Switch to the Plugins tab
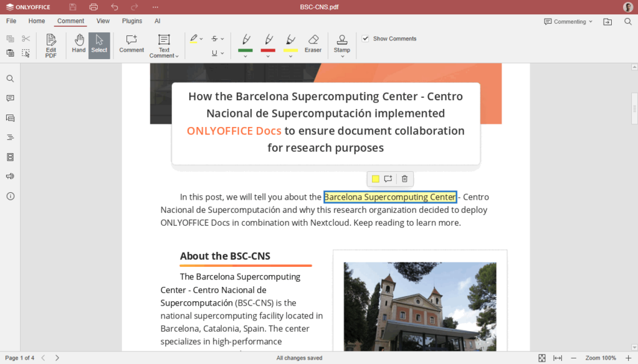This screenshot has width=638, height=364. [131, 21]
